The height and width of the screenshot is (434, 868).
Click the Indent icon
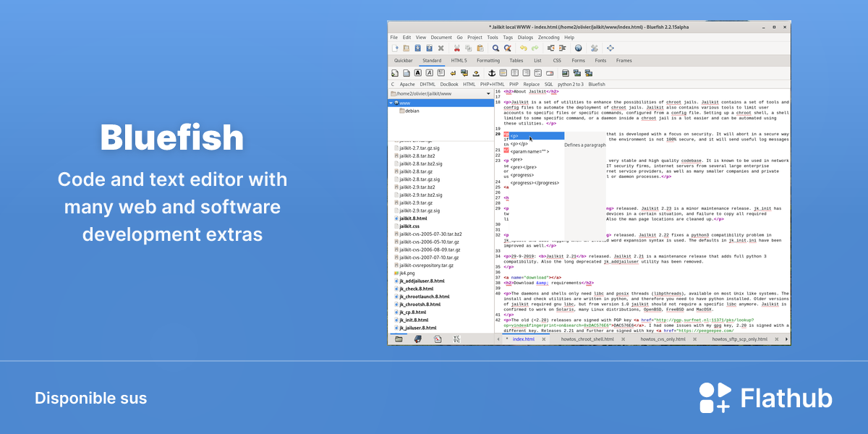(x=563, y=48)
